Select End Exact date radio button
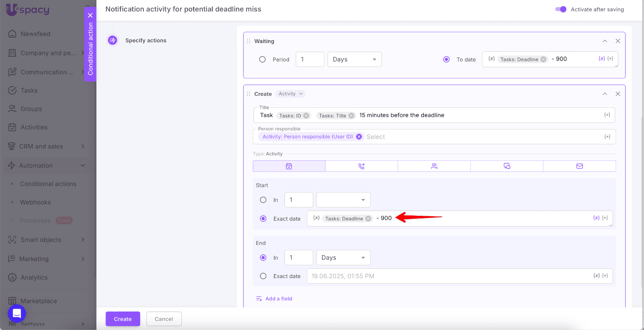 coord(263,276)
